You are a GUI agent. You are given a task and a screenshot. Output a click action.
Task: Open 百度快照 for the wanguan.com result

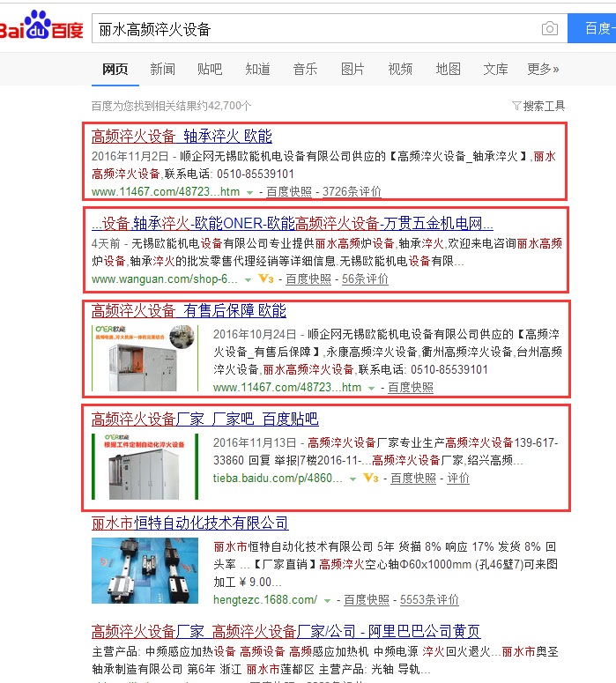[x=308, y=279]
